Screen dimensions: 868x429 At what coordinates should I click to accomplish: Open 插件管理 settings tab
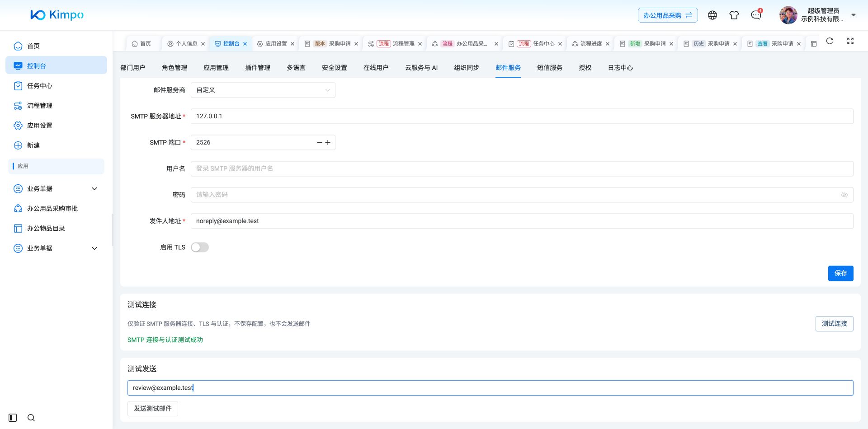pyautogui.click(x=258, y=68)
